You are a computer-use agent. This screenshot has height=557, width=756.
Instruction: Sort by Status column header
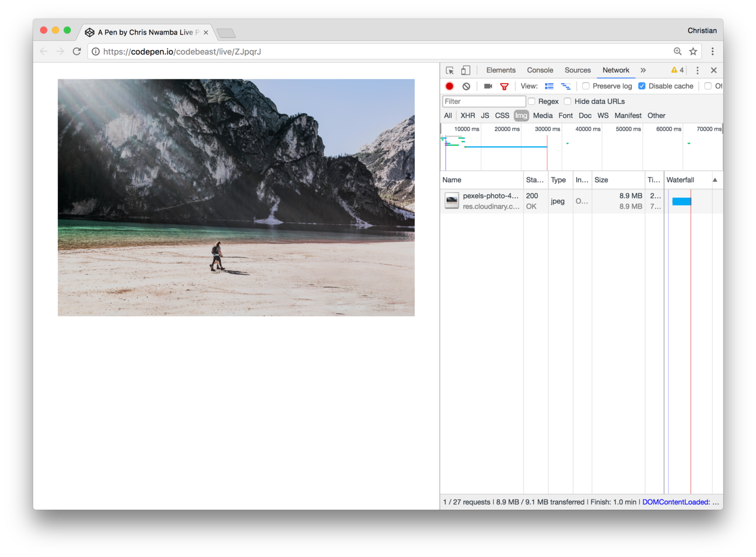pyautogui.click(x=535, y=180)
